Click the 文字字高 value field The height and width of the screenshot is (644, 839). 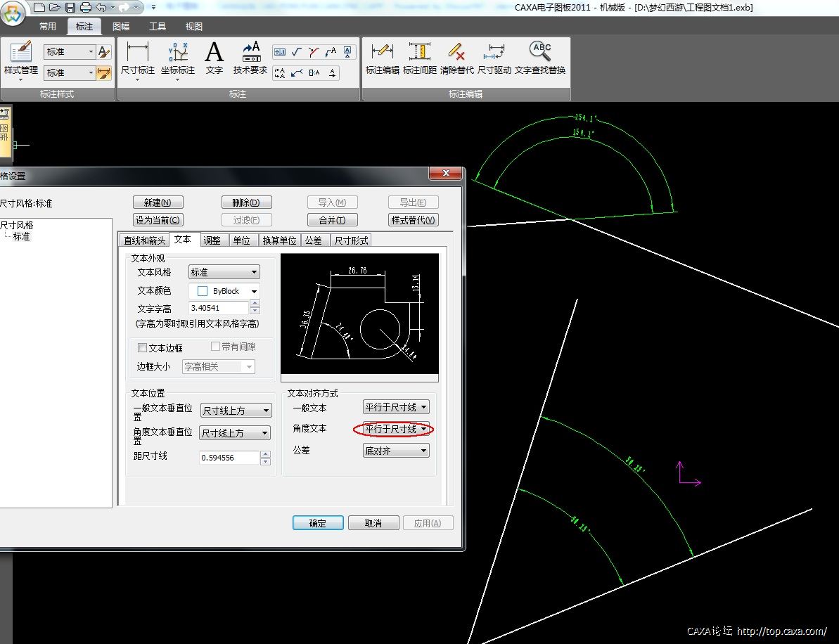tap(219, 307)
